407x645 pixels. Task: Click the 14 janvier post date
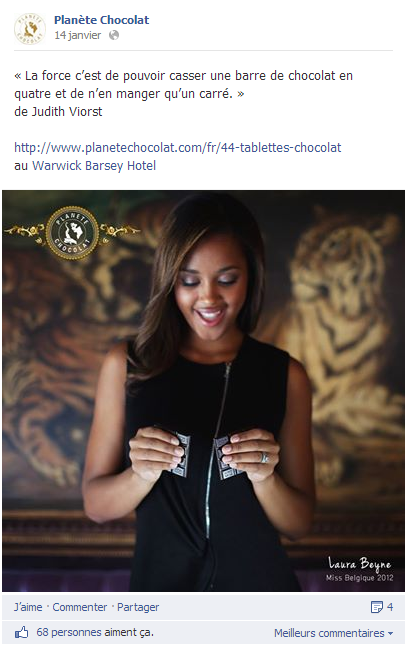pyautogui.click(x=78, y=35)
